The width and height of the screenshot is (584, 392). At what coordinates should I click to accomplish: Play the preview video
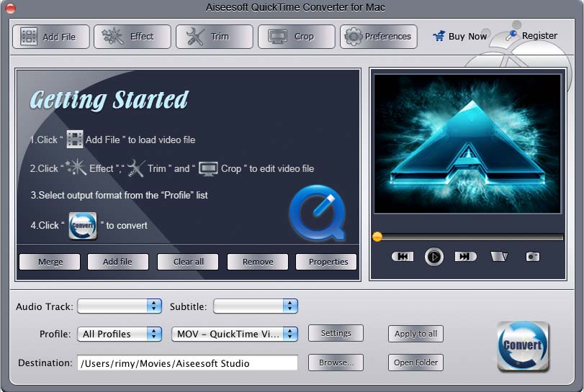pos(434,257)
